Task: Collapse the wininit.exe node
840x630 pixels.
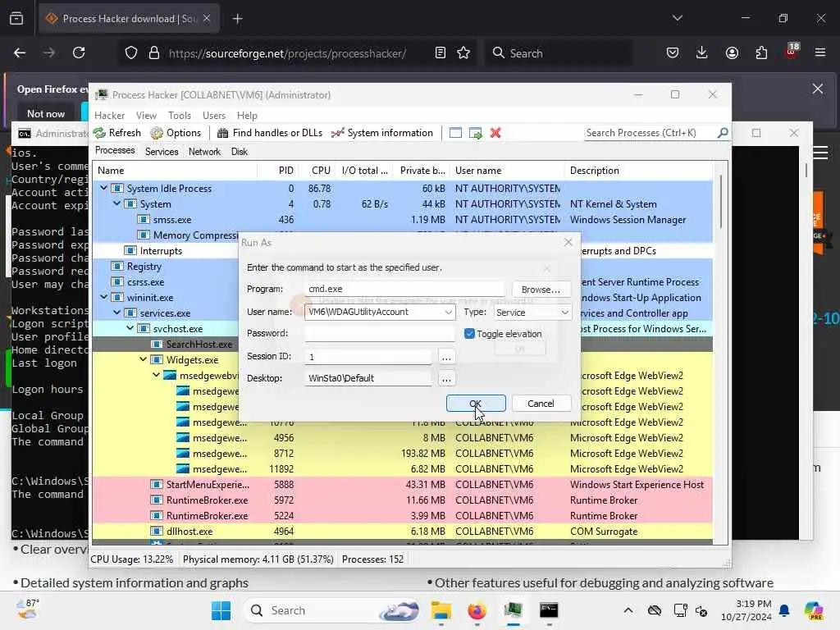Action: [104, 297]
